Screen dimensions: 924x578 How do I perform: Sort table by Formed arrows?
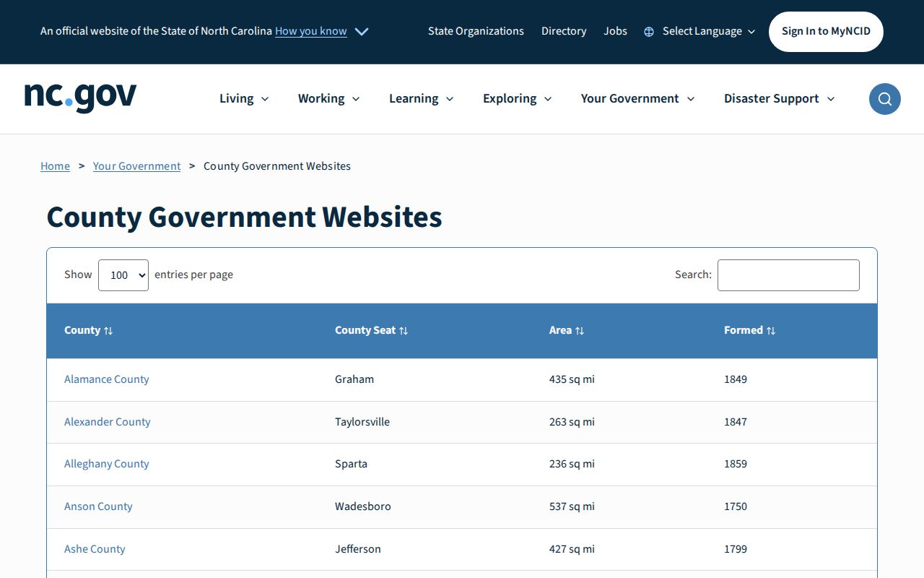click(x=771, y=331)
